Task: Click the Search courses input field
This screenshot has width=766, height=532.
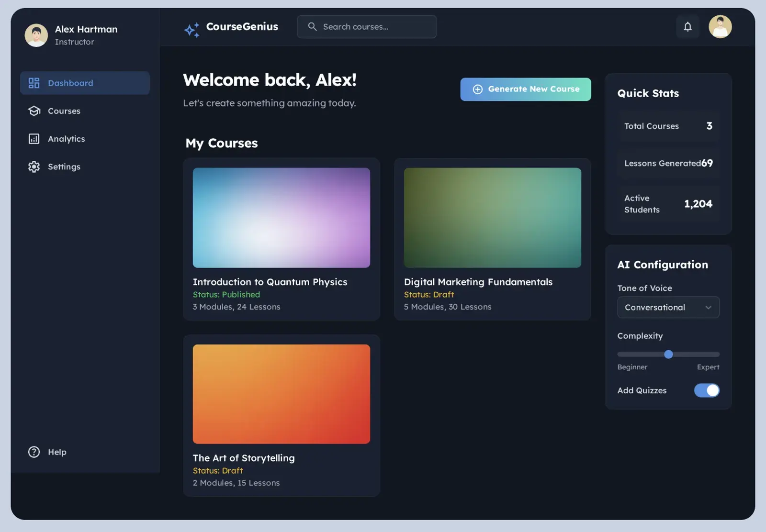Action: coord(367,27)
